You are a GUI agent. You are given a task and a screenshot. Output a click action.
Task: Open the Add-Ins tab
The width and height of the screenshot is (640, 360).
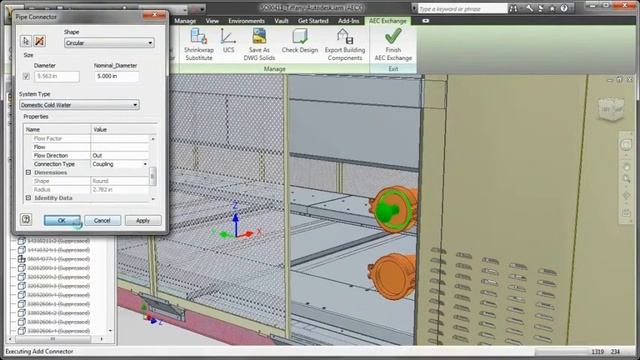point(349,21)
